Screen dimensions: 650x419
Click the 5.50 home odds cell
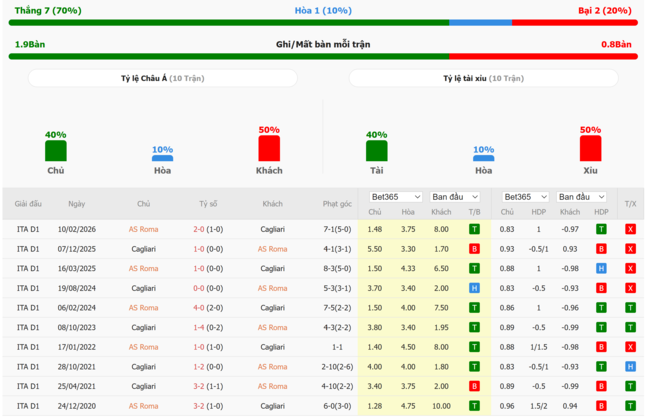click(375, 249)
